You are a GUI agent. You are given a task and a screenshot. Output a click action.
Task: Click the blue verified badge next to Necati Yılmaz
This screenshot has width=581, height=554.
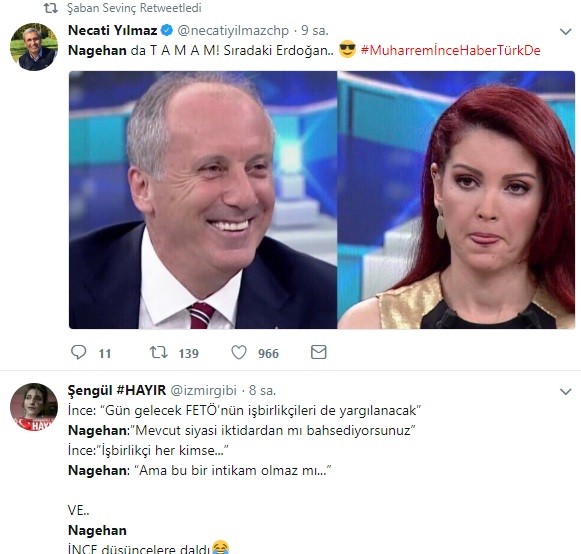point(167,30)
